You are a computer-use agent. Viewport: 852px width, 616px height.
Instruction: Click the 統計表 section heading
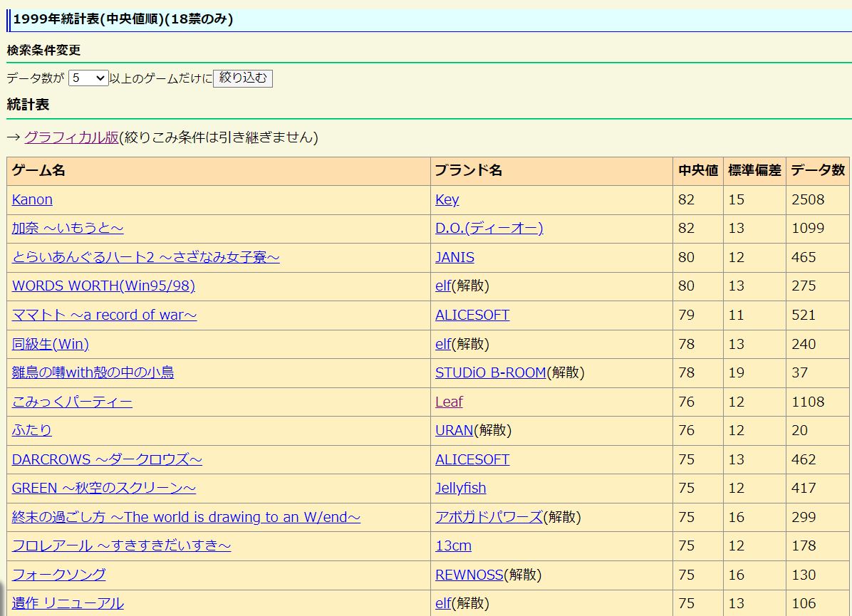[28, 104]
